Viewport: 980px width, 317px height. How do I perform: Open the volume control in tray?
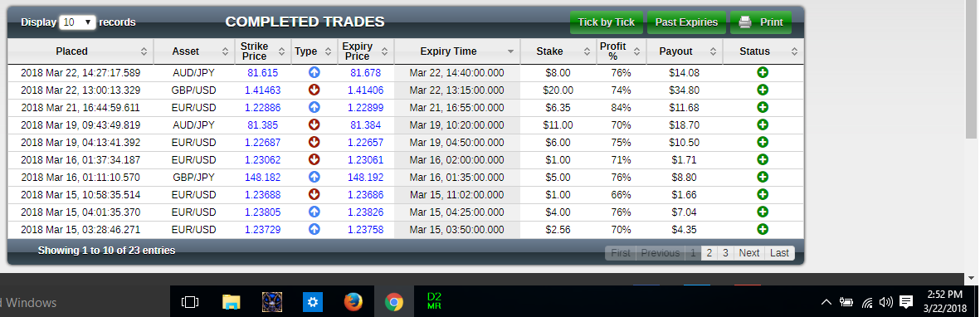click(x=885, y=303)
